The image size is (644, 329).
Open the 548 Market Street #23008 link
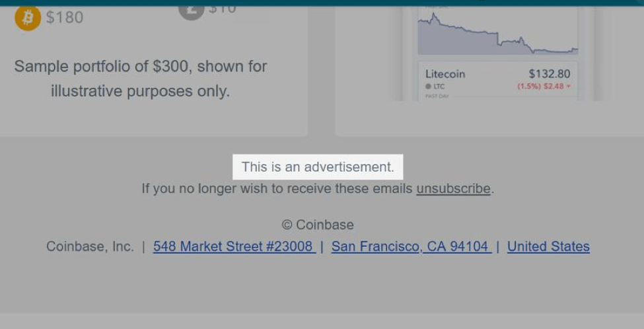(234, 246)
